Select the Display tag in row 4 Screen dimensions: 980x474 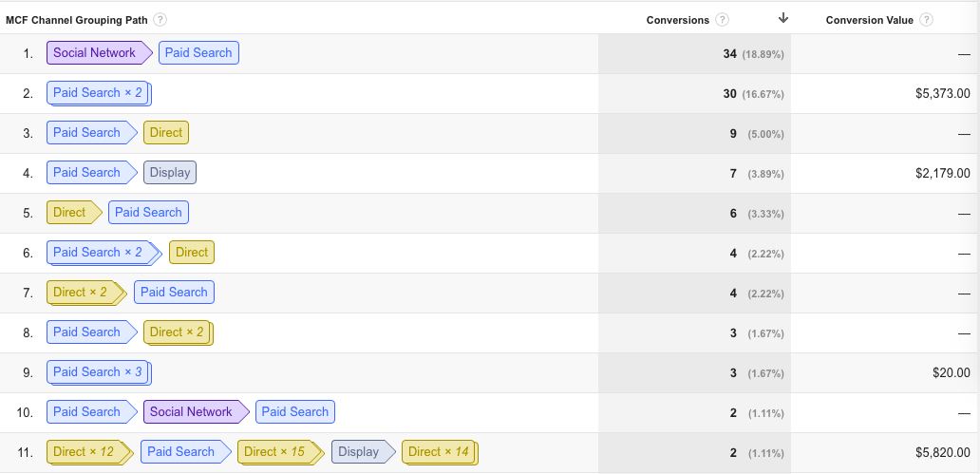(x=170, y=173)
